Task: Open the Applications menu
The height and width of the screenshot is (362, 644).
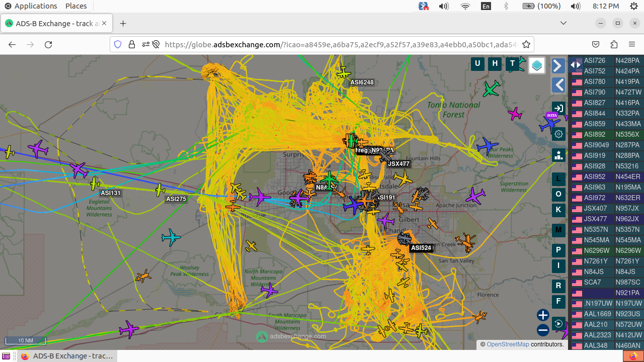Action: click(x=31, y=6)
